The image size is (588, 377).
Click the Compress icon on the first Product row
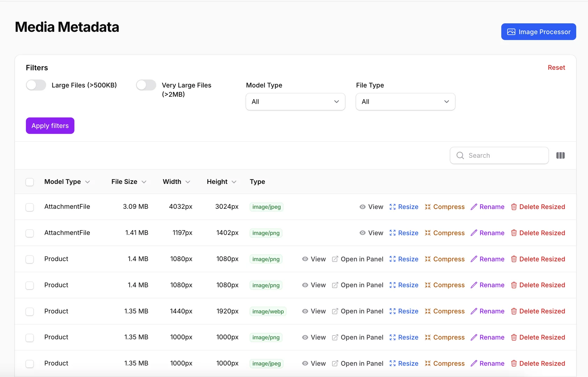428,259
